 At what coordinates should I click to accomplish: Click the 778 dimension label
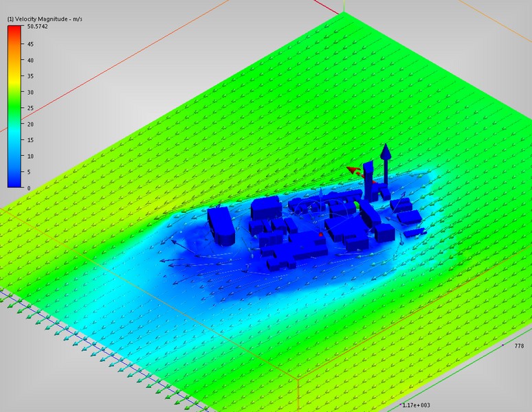coord(519,346)
